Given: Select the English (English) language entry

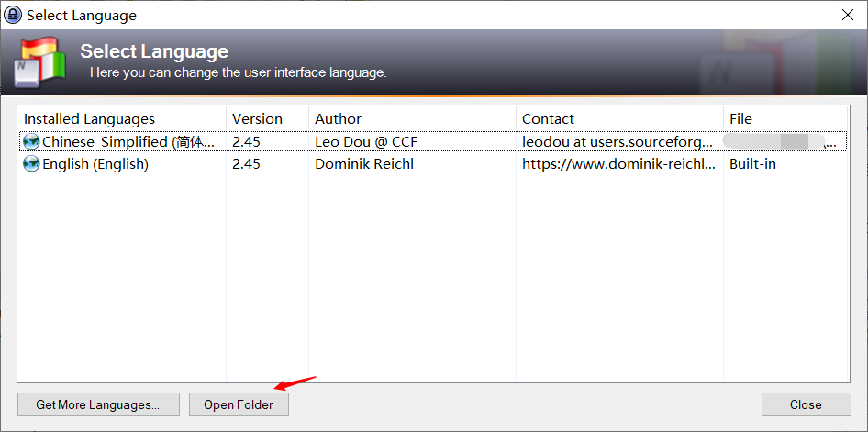Looking at the screenshot, I should tap(433, 164).
